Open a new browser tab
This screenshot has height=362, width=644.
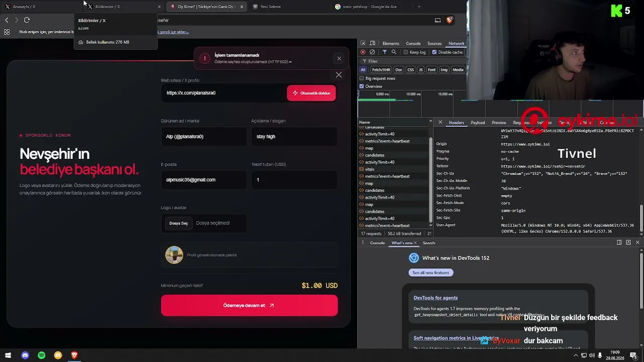click(419, 7)
